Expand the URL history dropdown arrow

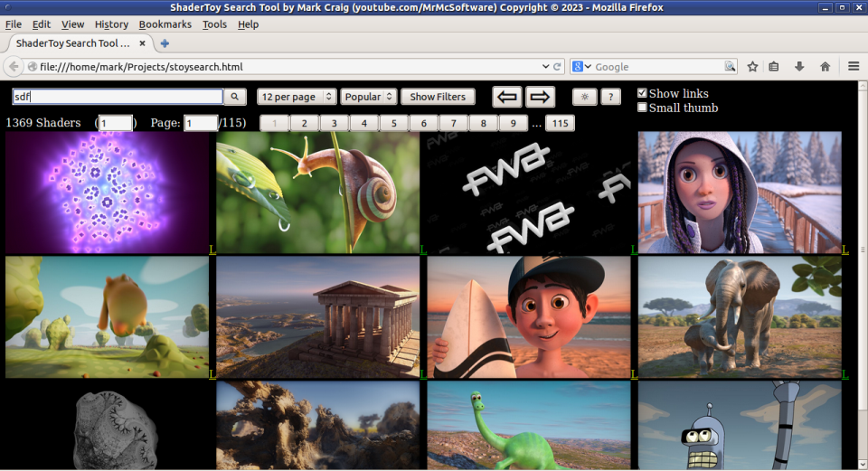[x=545, y=66]
